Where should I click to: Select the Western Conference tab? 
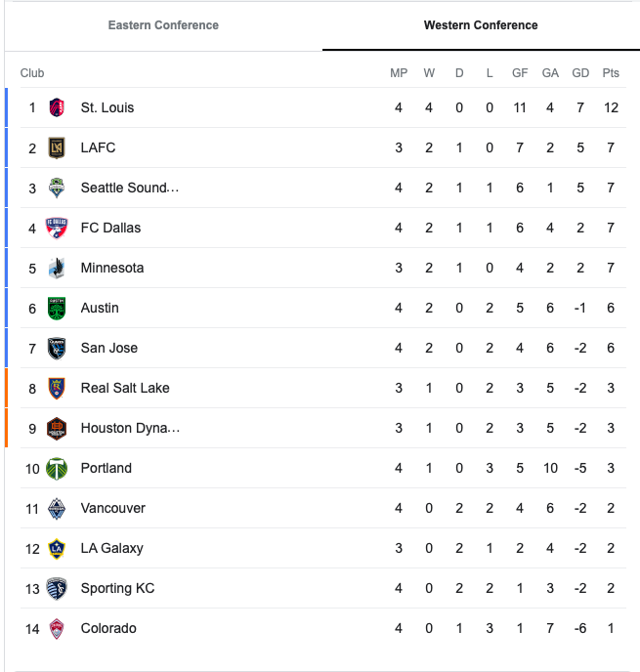pos(481,25)
